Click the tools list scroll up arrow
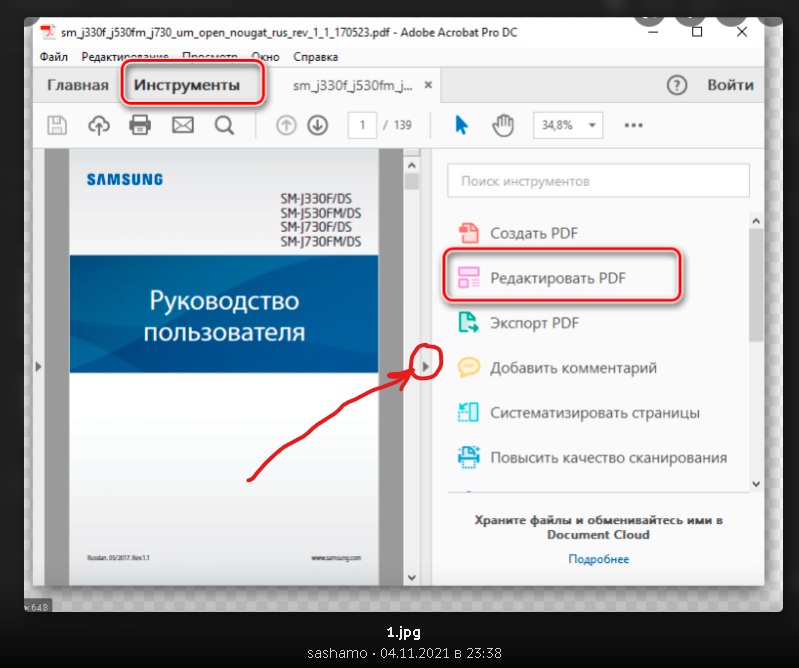The height and width of the screenshot is (668, 799). [756, 221]
